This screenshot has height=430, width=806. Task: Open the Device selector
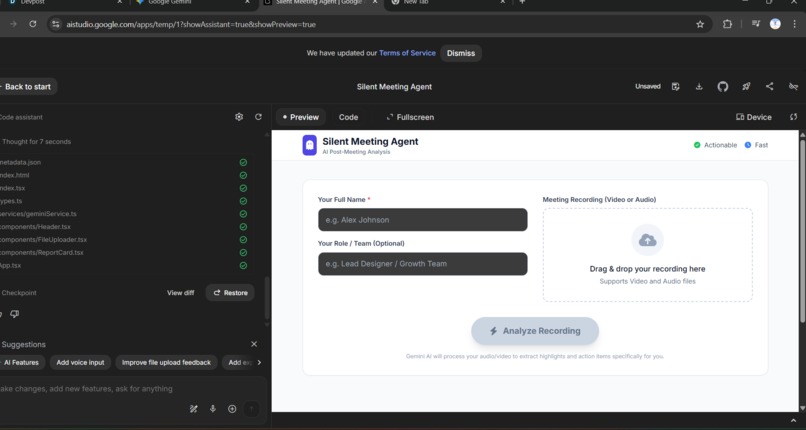pyautogui.click(x=754, y=117)
